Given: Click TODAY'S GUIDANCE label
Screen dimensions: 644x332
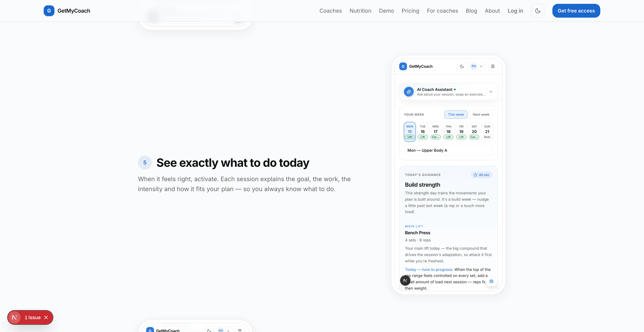Looking at the screenshot, I should (x=423, y=175).
